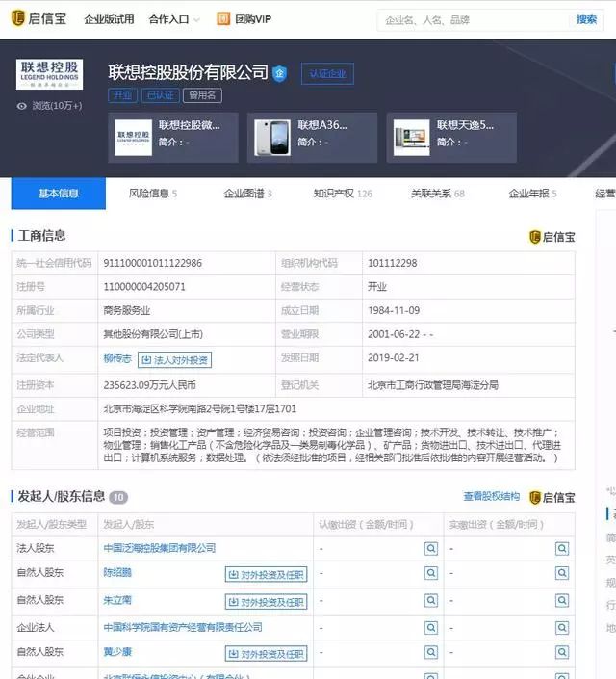The width and height of the screenshot is (616, 679).
Task: Expand the 合作入口 dropdown
Action: [174, 19]
